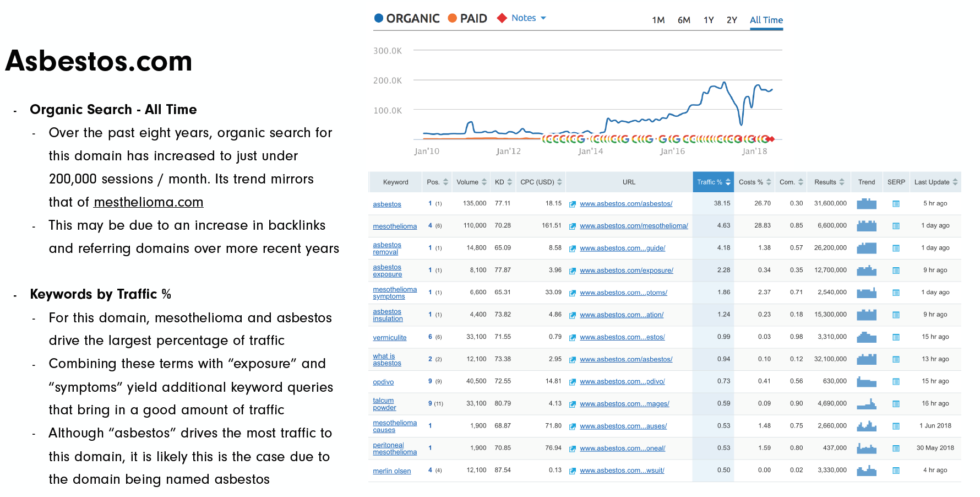Sort table by CPC (USD) column
This screenshot has height=497, width=980.
coord(541,182)
